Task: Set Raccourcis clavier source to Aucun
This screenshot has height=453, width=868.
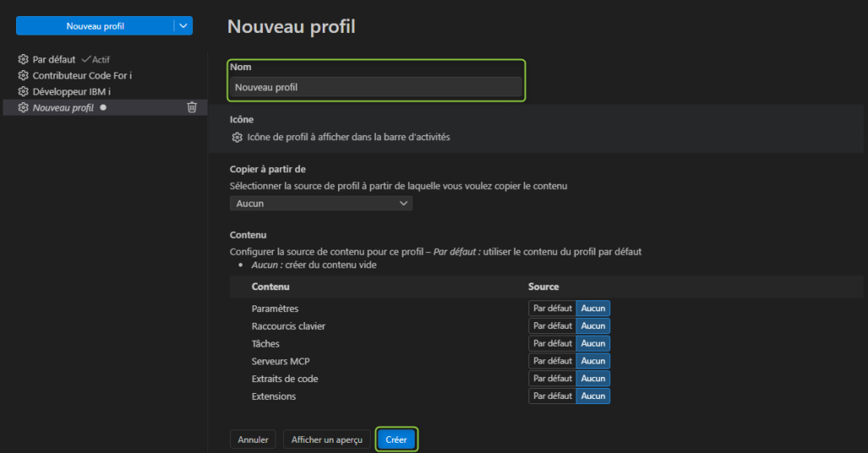Action: tap(593, 326)
